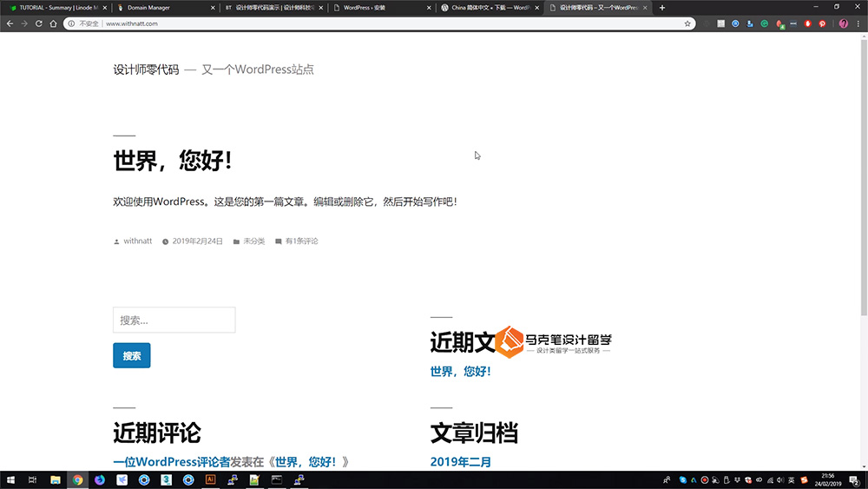Open the 2019年二月 archive link
Viewport: 868px width, 489px height.
click(x=461, y=462)
